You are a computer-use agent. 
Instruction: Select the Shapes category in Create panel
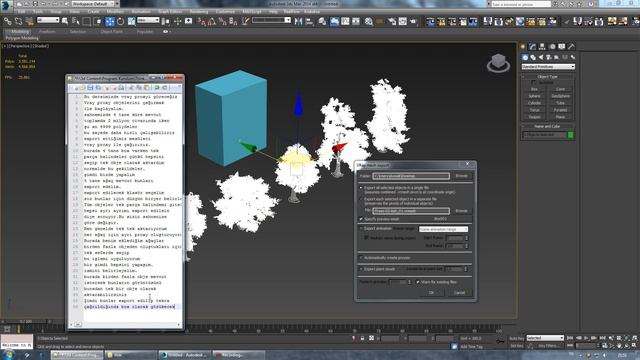click(533, 57)
